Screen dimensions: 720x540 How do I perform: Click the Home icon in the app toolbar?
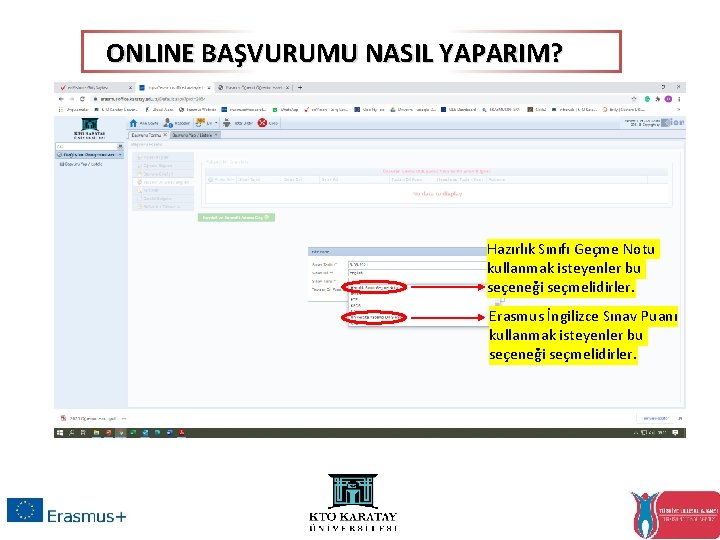click(134, 123)
